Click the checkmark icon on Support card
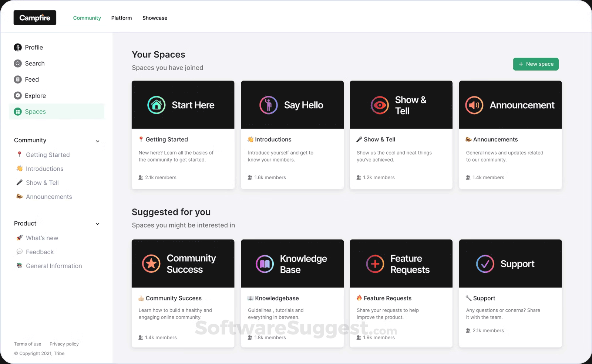Image resolution: width=592 pixels, height=364 pixels. (485, 264)
